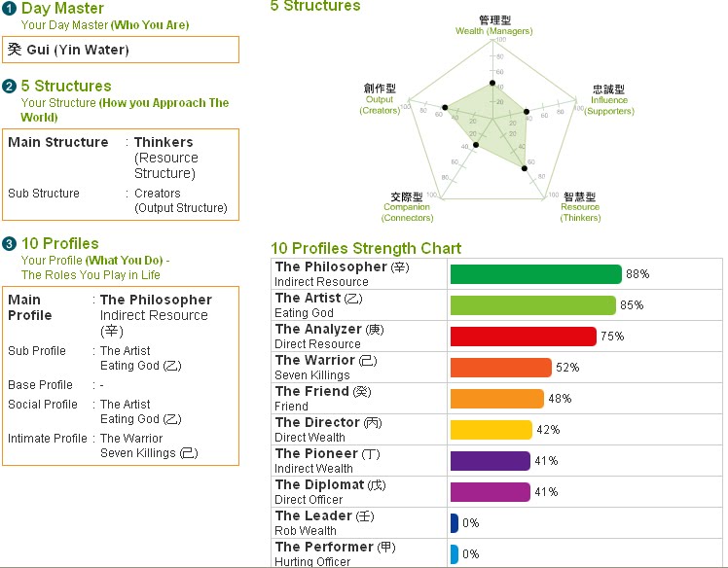Click The Diplomat Direct Officer label

pos(330,491)
